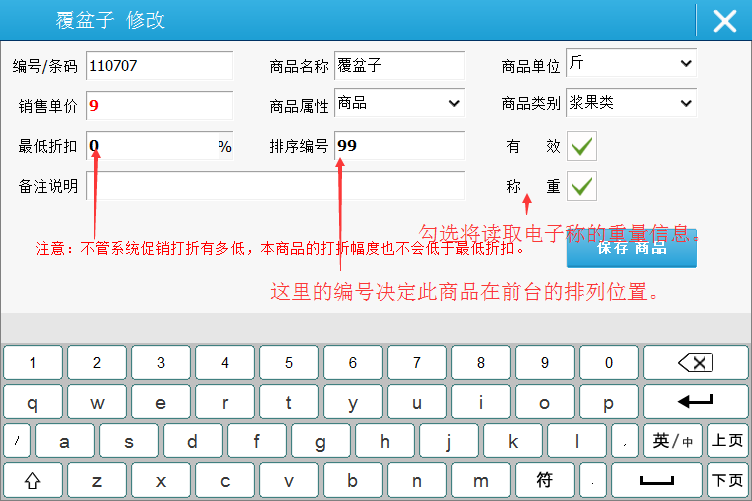Click the 销售单价 input field

pos(159,105)
